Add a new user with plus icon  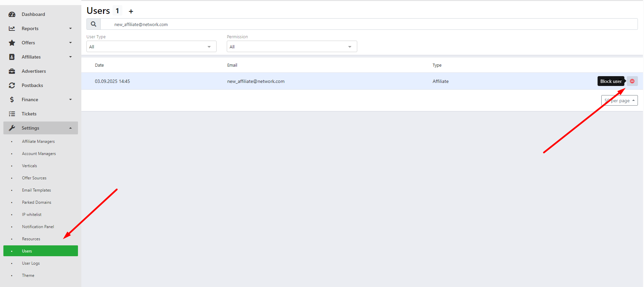pos(131,12)
